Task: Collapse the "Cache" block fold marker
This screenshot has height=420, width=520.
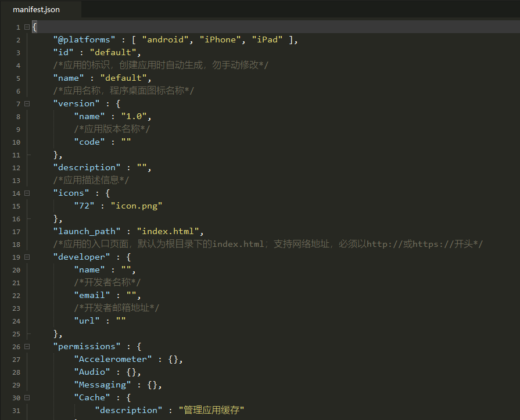Action: (27, 398)
